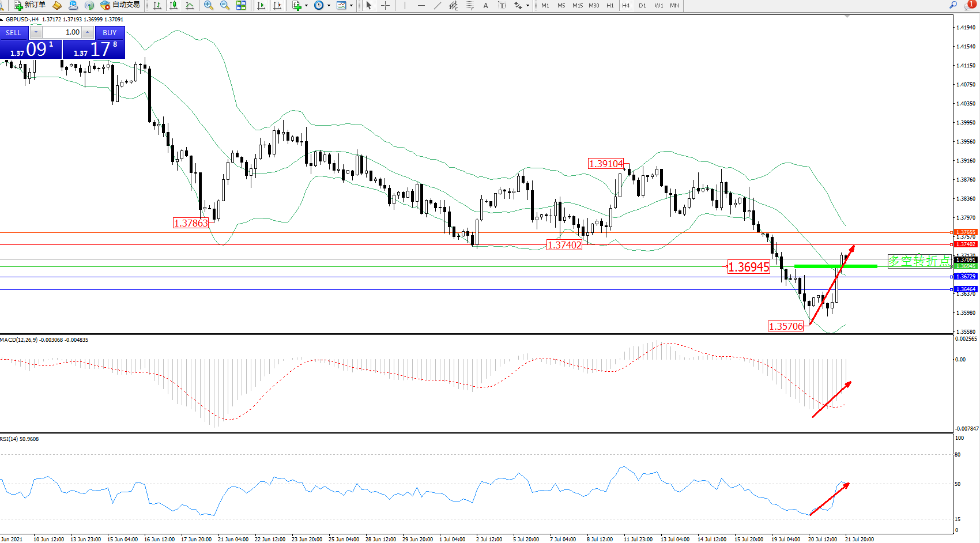Click the lot volume input field
The width and height of the screenshot is (980, 543).
pos(62,32)
